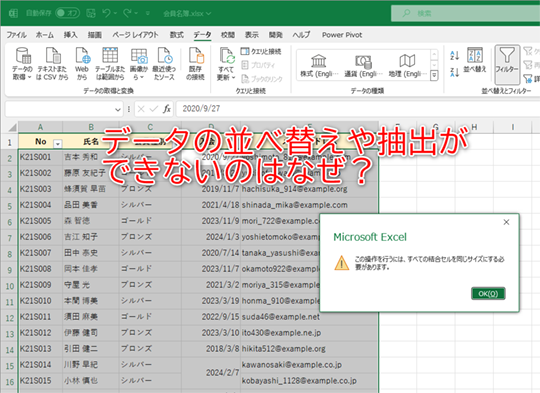Switch to the ホーム tab
Image resolution: width=540 pixels, height=393 pixels.
45,35
